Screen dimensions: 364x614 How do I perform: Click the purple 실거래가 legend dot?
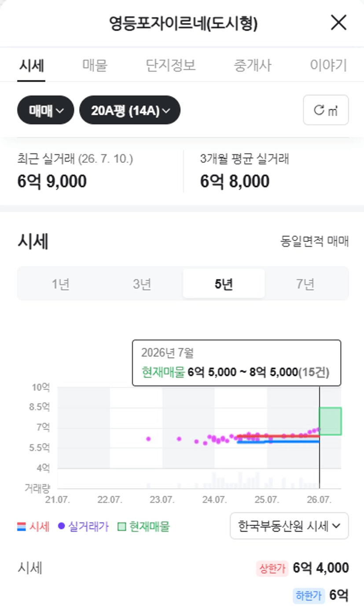62,526
